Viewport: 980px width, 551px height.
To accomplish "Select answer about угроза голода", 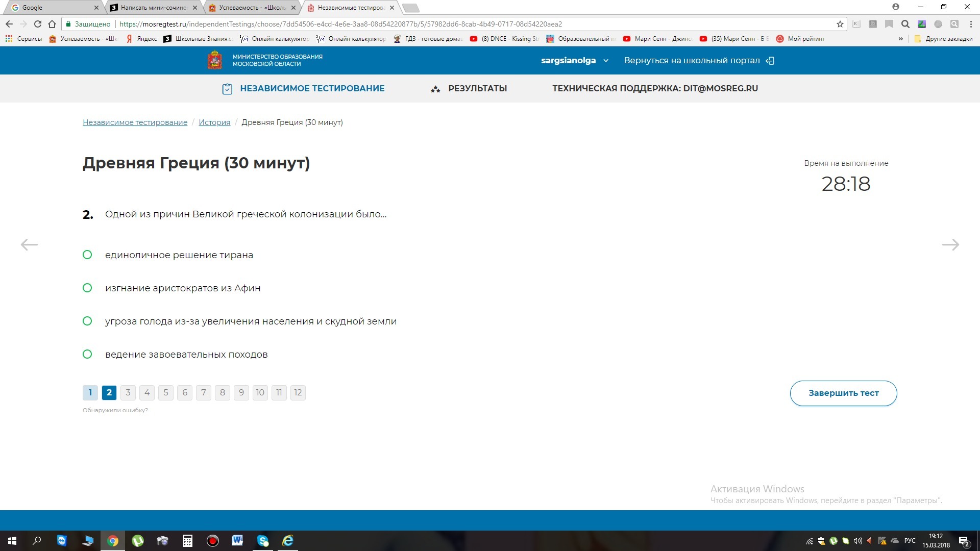I will [x=87, y=321].
